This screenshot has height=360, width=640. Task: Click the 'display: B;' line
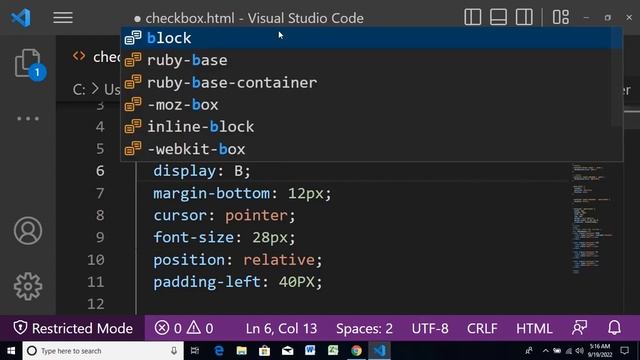(202, 171)
